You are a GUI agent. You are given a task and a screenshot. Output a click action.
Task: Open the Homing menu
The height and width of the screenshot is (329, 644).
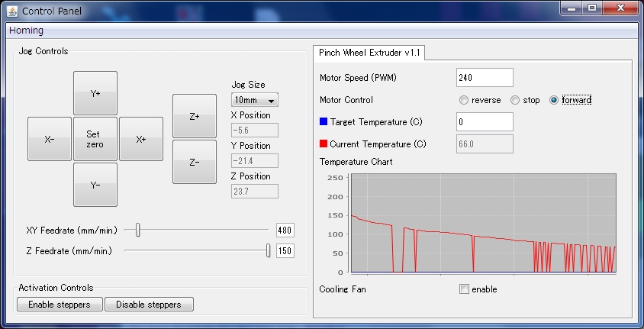click(27, 31)
